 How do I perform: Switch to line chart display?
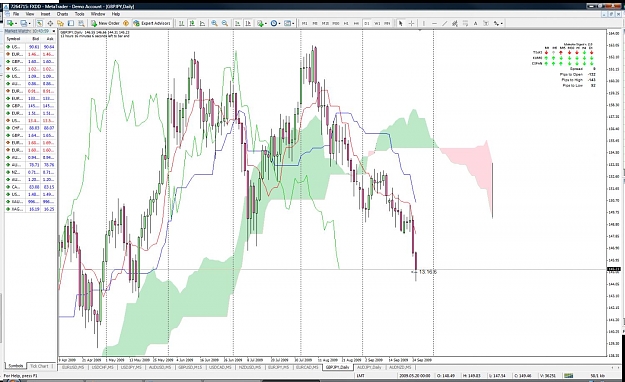[202, 24]
